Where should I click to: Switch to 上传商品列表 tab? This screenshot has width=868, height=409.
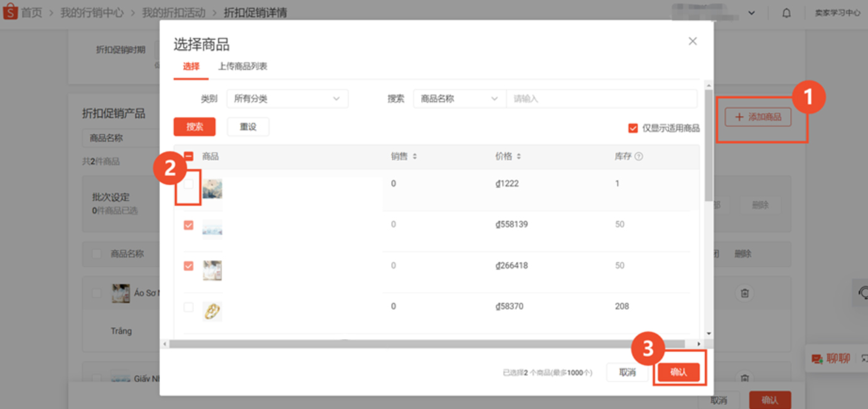coord(242,67)
